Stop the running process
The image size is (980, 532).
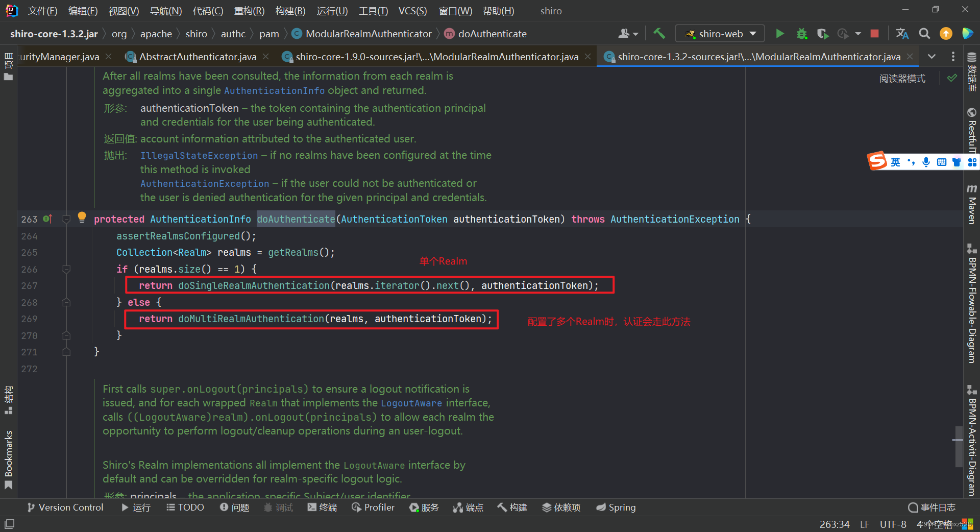(x=874, y=34)
